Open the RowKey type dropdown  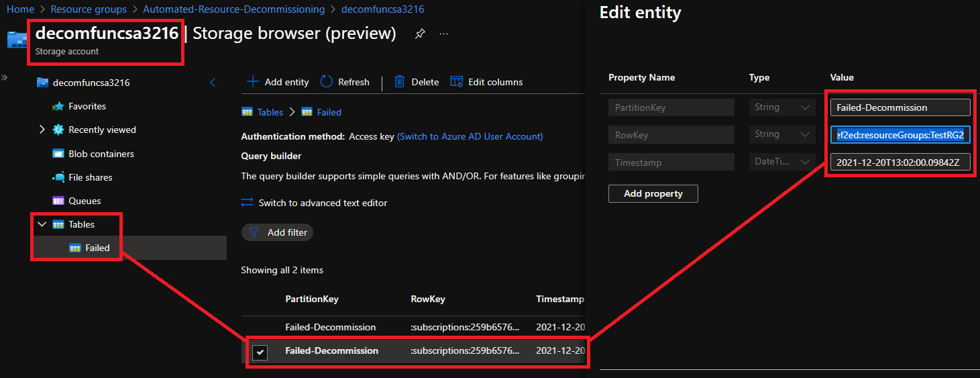(782, 135)
